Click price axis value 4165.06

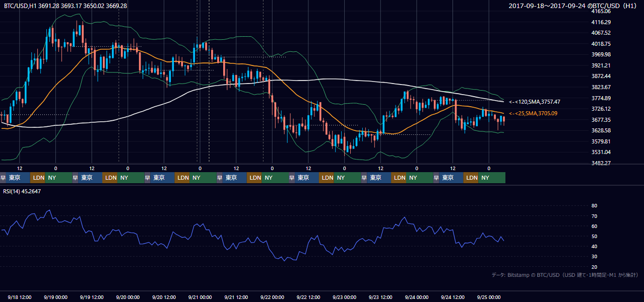[601, 11]
